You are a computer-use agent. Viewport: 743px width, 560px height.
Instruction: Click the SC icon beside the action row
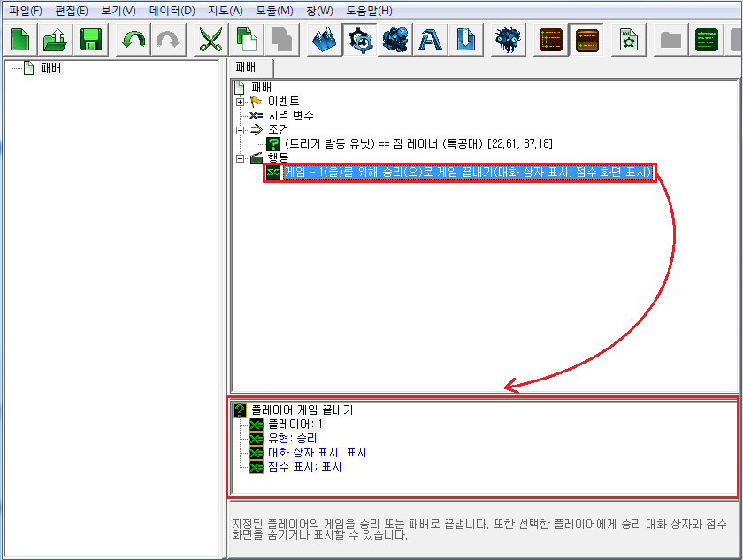[273, 173]
